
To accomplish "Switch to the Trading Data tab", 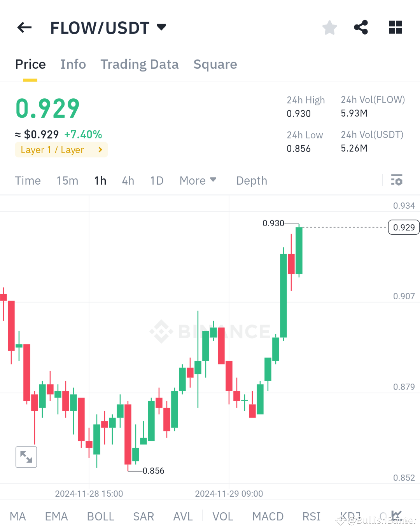I will pyautogui.click(x=140, y=64).
